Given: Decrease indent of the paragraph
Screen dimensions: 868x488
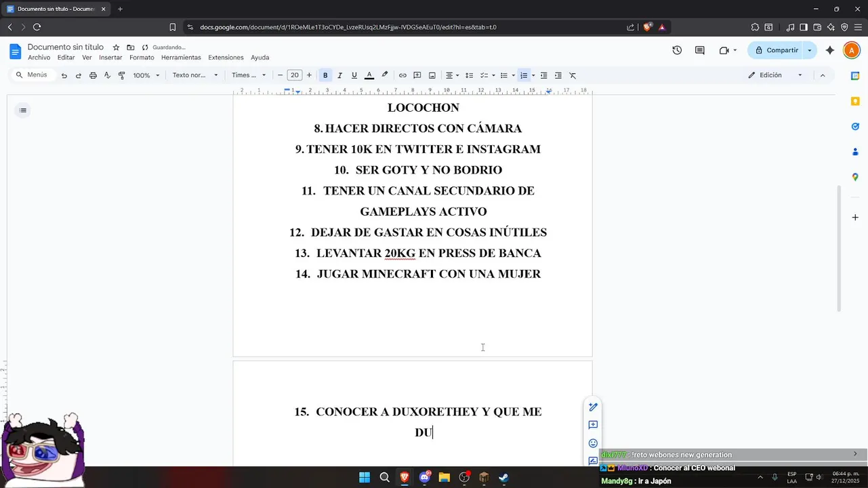Looking at the screenshot, I should click(x=543, y=75).
